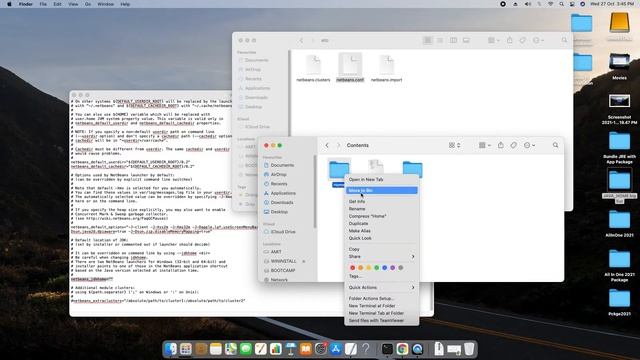640x360 pixels.
Task: Select New Terminal Tab at Folder
Action: [382, 313]
